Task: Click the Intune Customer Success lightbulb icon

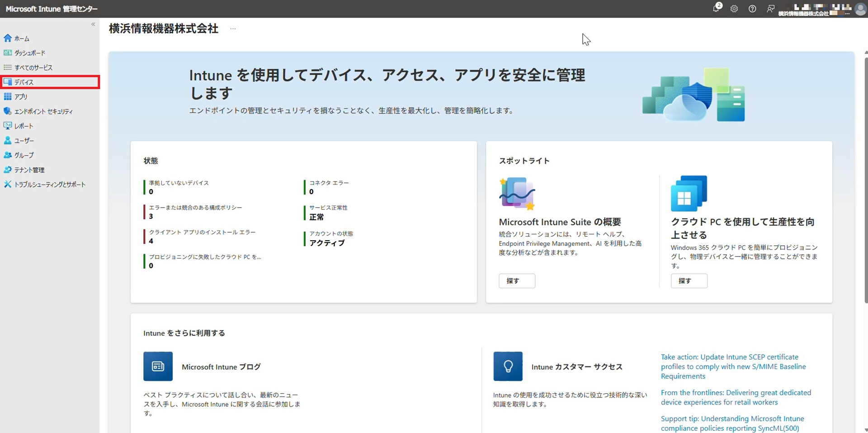Action: 508,366
